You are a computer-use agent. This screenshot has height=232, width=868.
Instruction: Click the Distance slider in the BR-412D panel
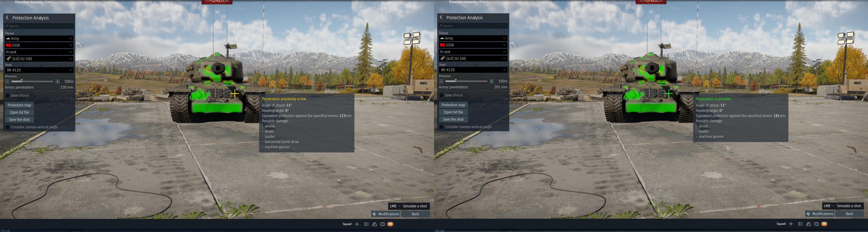(32, 82)
